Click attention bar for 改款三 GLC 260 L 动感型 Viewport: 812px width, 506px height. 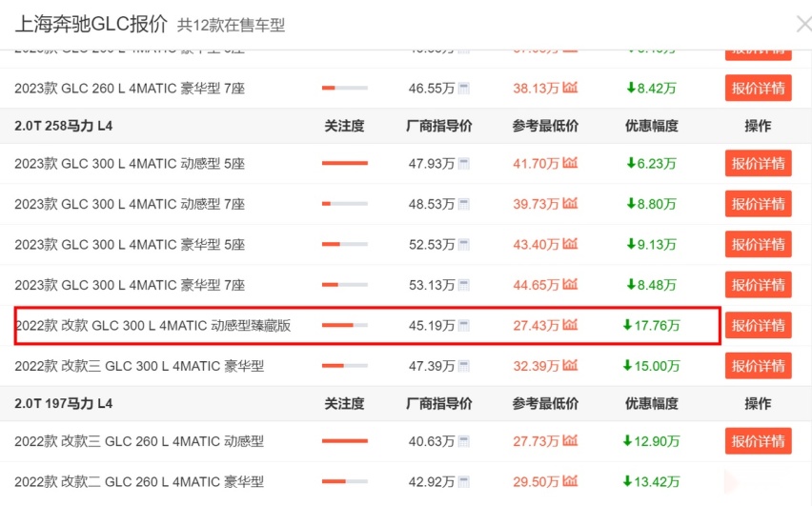pos(345,441)
